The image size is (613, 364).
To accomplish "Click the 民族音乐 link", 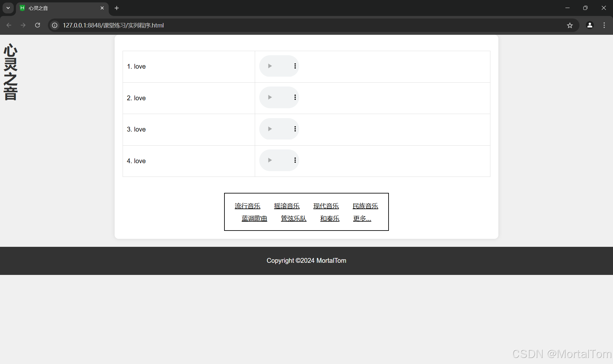I will pyautogui.click(x=365, y=206).
